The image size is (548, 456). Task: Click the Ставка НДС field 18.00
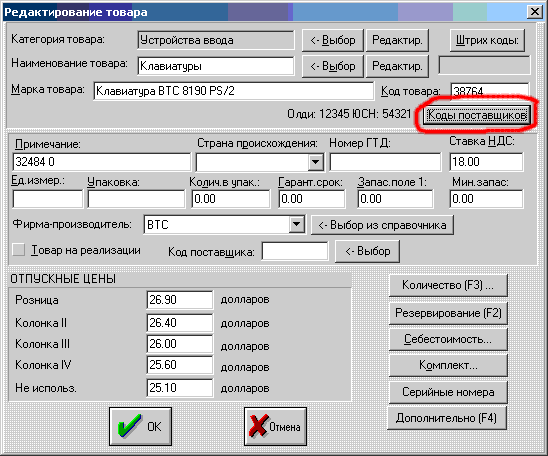[486, 162]
